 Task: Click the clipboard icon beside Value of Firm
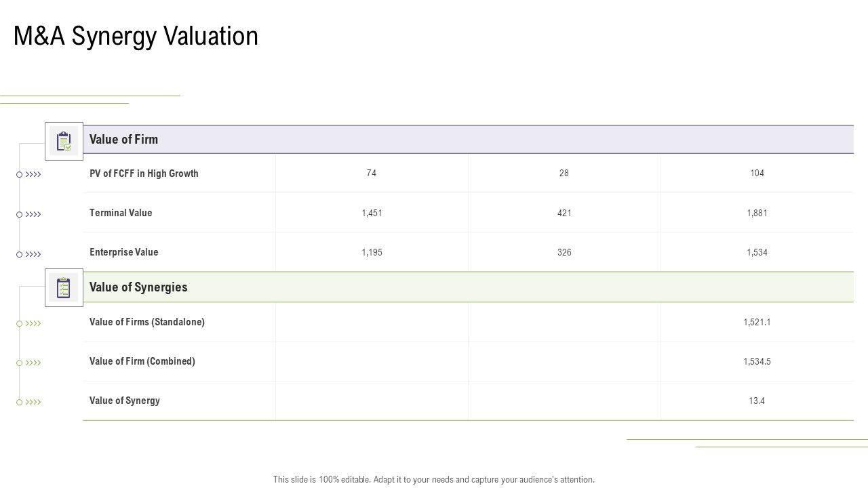(x=64, y=141)
